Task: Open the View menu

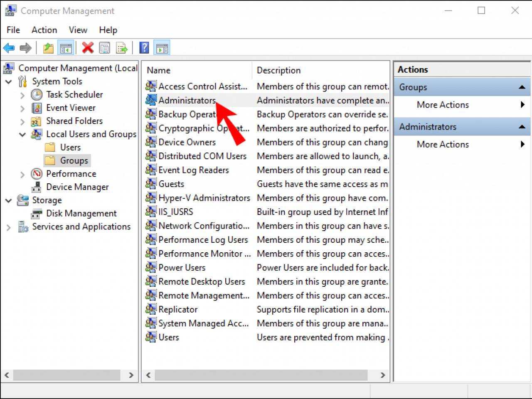Action: 78,30
